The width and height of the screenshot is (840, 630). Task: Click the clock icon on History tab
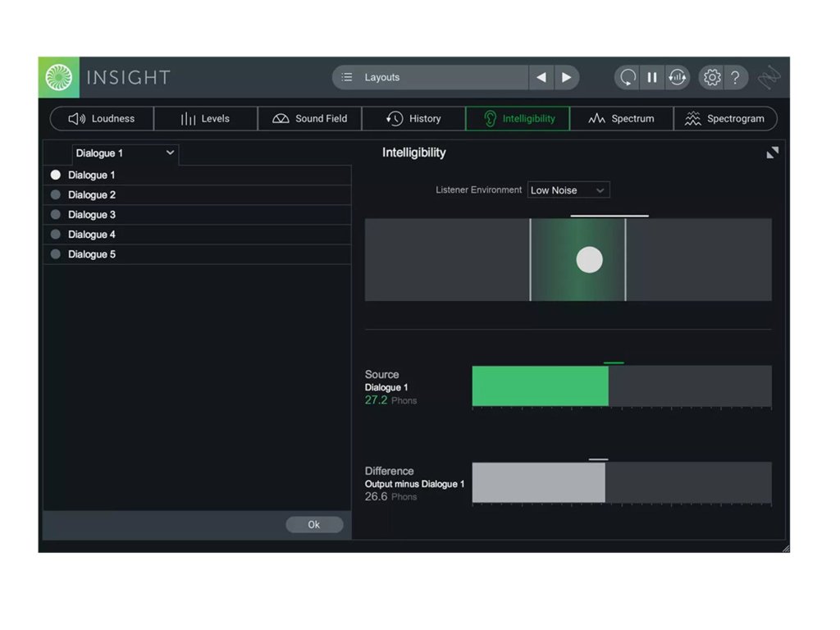[x=395, y=118]
